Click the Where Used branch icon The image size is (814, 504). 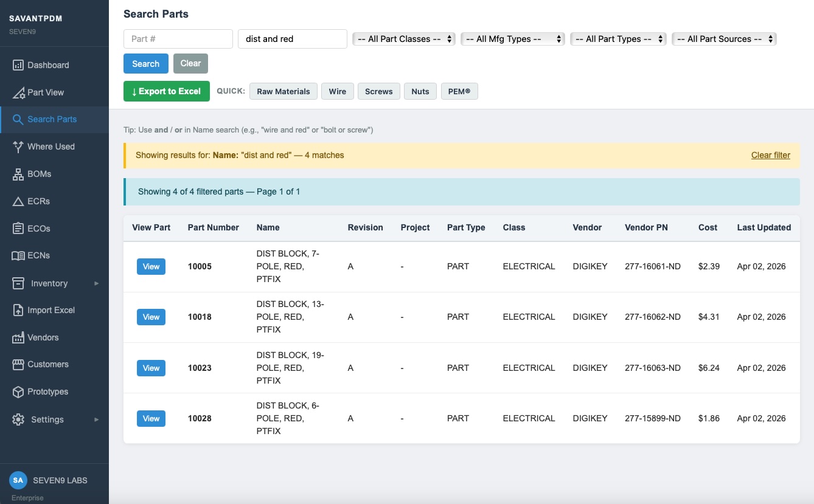[x=18, y=147]
